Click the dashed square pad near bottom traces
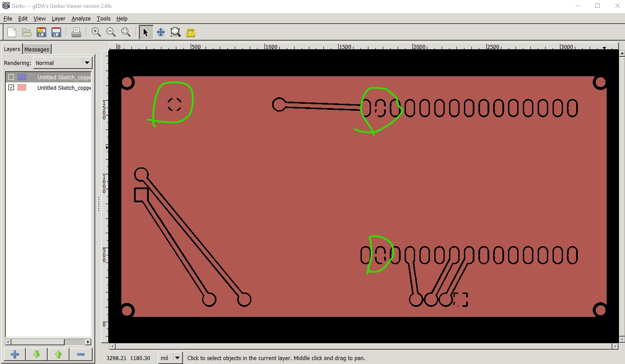 click(x=460, y=299)
